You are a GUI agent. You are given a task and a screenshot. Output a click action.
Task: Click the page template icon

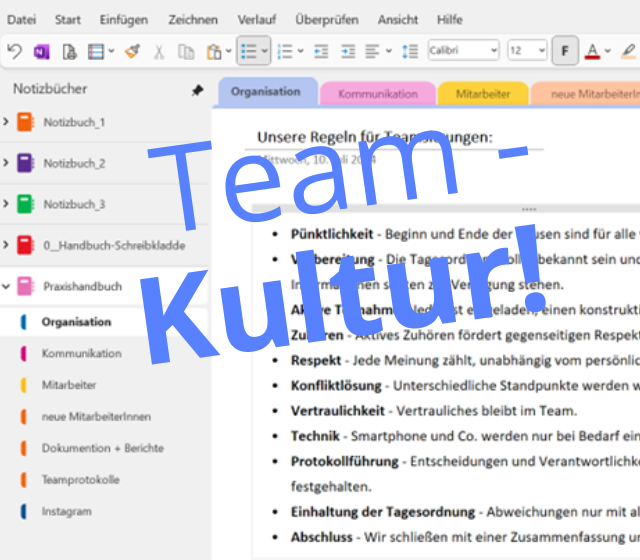pos(69,52)
